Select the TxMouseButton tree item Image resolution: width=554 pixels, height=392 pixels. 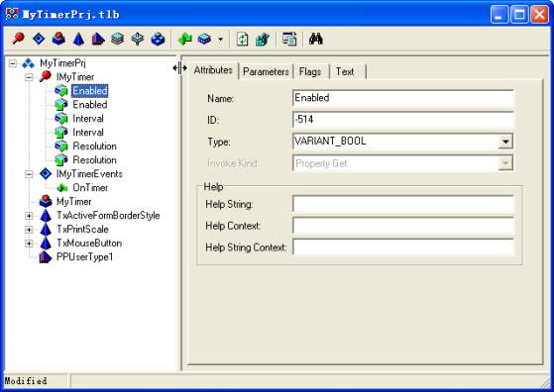(89, 243)
